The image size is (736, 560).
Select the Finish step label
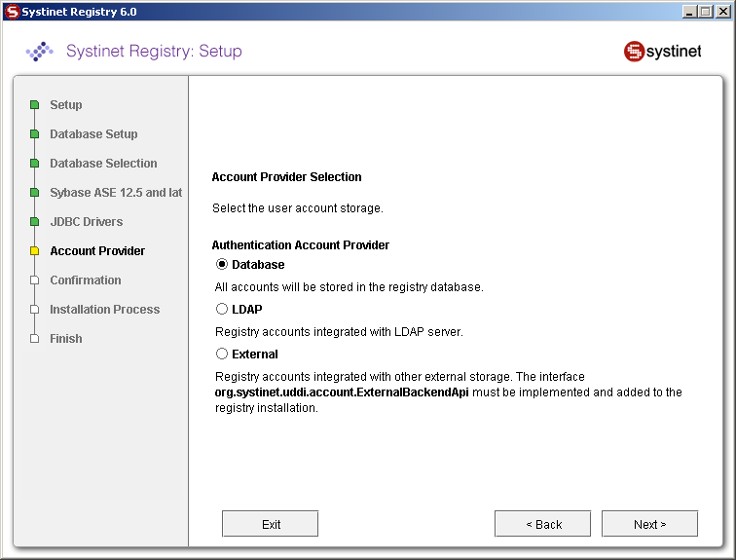click(x=66, y=339)
